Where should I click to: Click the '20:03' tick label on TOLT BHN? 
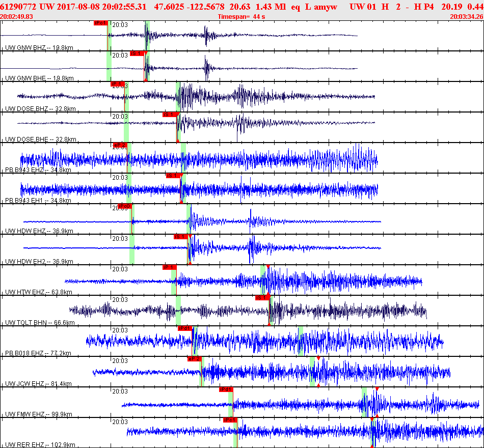[120, 300]
